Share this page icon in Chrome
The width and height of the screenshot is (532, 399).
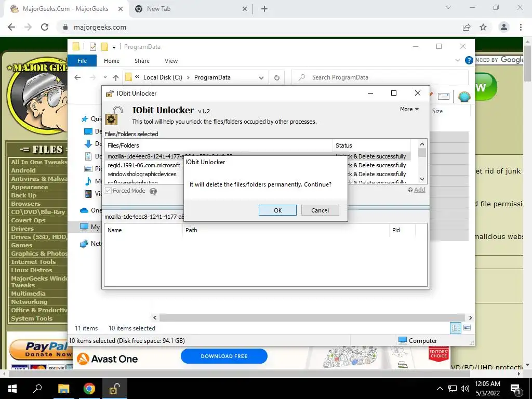[467, 27]
